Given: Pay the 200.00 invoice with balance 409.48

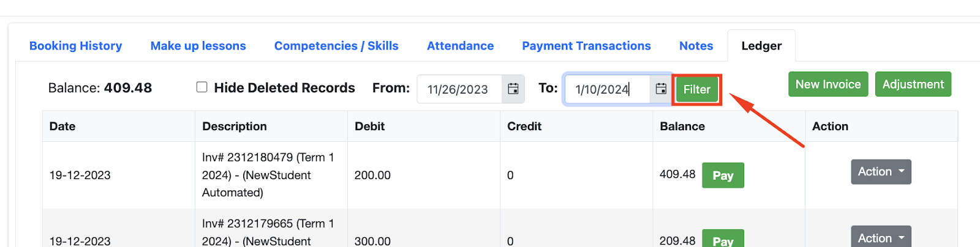Looking at the screenshot, I should [723, 175].
